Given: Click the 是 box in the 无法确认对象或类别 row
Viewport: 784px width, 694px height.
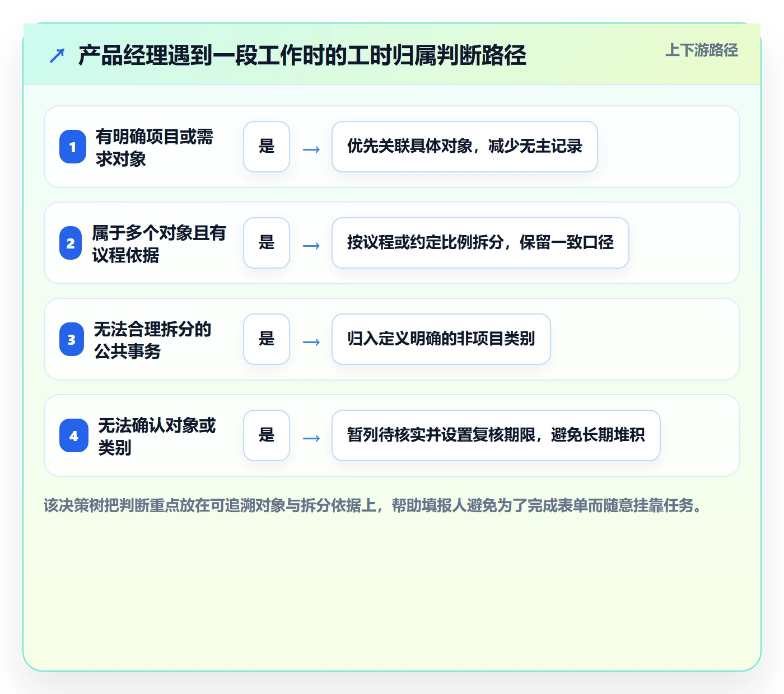Looking at the screenshot, I should coord(267,435).
